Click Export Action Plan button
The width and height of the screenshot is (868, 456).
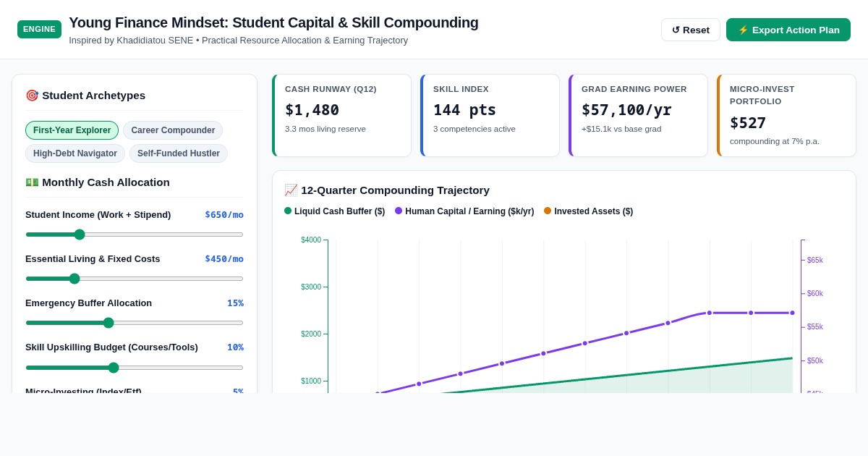coord(788,30)
